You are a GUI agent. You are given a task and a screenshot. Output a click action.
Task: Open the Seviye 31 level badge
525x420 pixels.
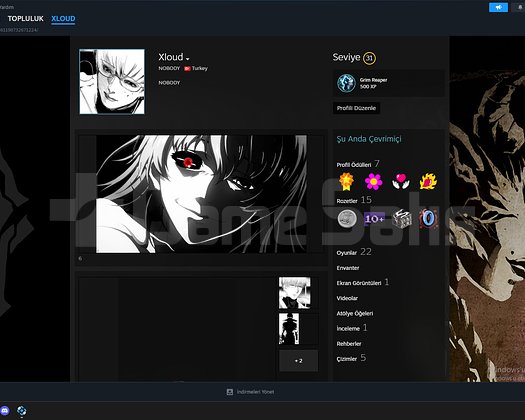[x=369, y=58]
